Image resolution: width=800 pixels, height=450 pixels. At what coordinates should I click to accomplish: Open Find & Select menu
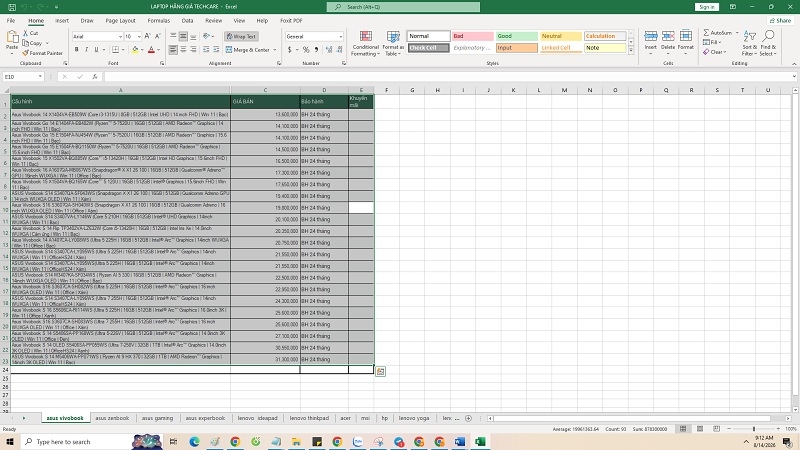click(768, 43)
